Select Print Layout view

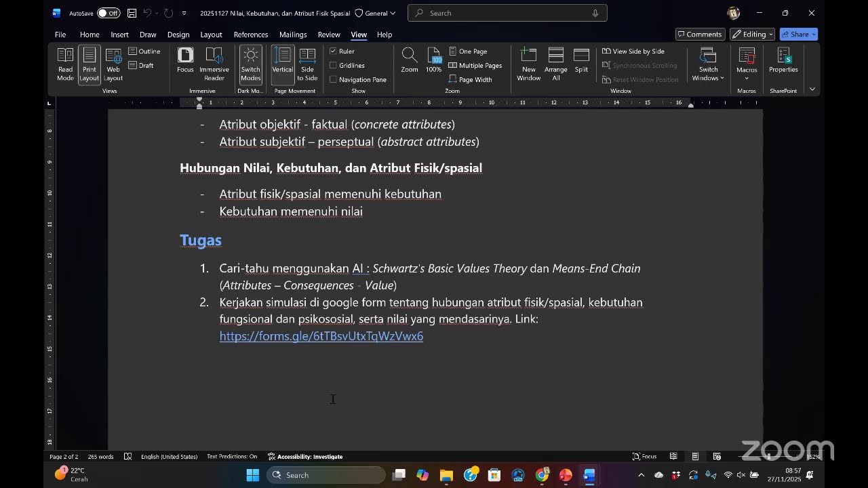tap(89, 64)
